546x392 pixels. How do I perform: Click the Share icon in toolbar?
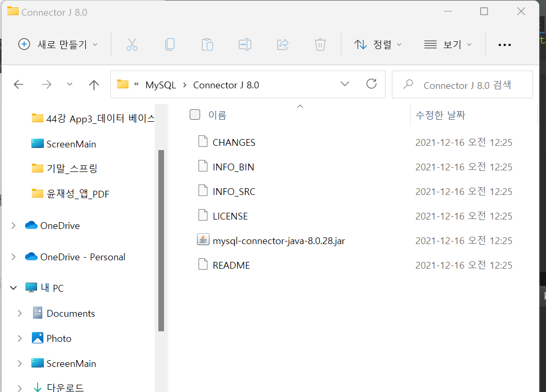282,44
